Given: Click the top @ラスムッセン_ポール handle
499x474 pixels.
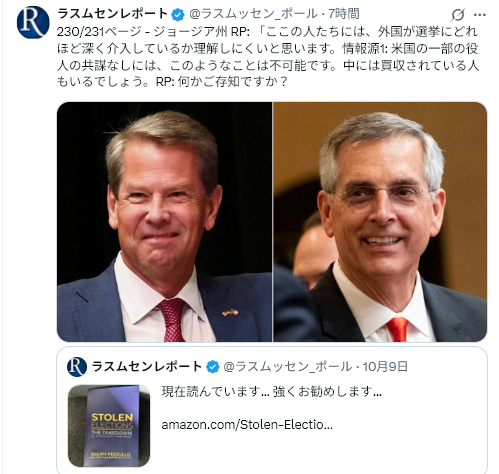Looking at the screenshot, I should pos(254,14).
